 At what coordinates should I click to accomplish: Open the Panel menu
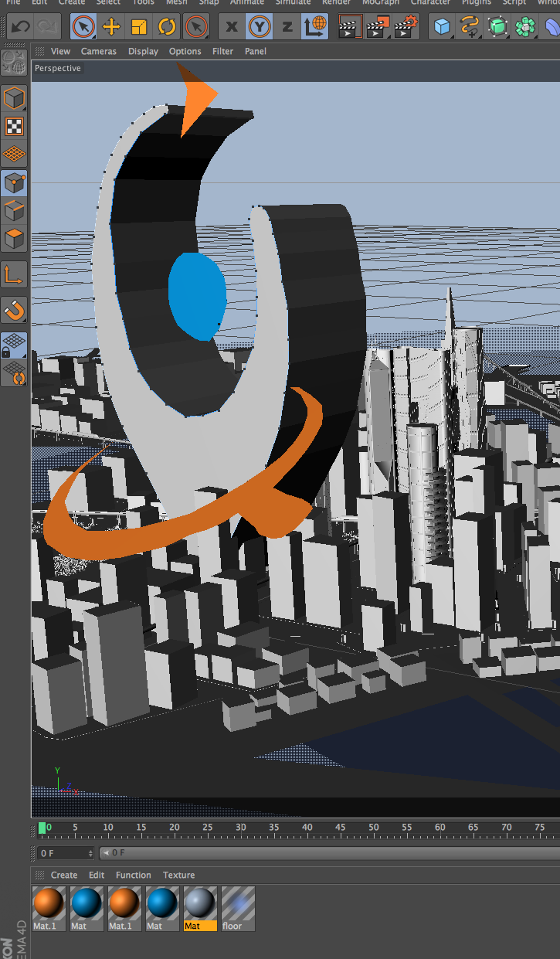tap(256, 51)
